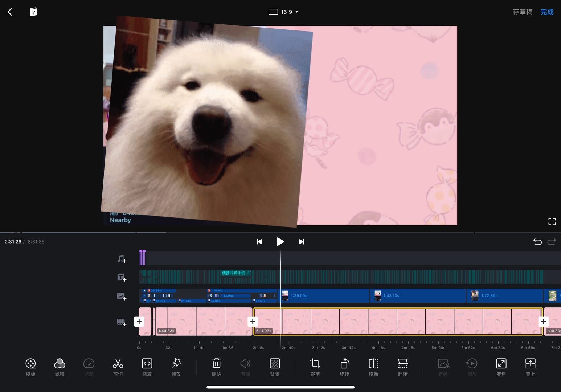Mirror the clip with 镜像

tap(373, 367)
